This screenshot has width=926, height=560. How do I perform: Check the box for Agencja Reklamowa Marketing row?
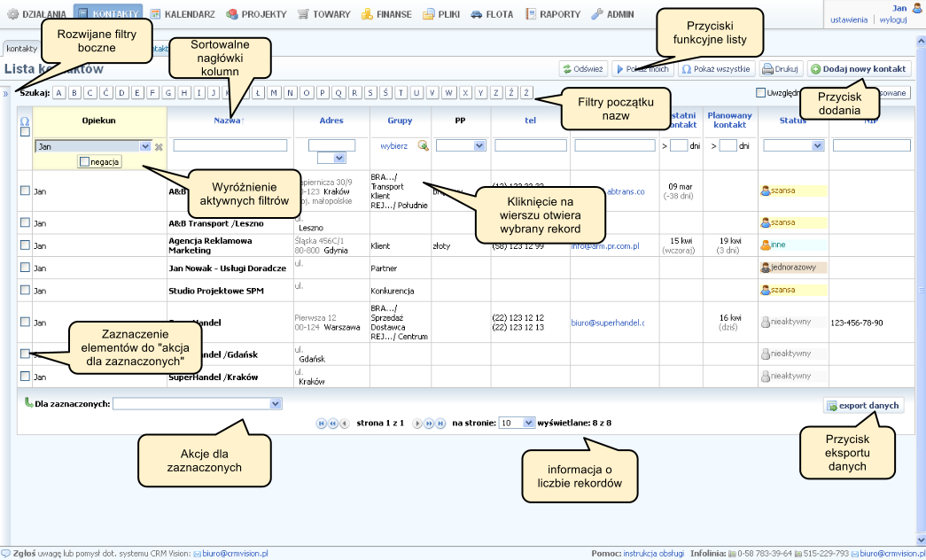click(25, 245)
